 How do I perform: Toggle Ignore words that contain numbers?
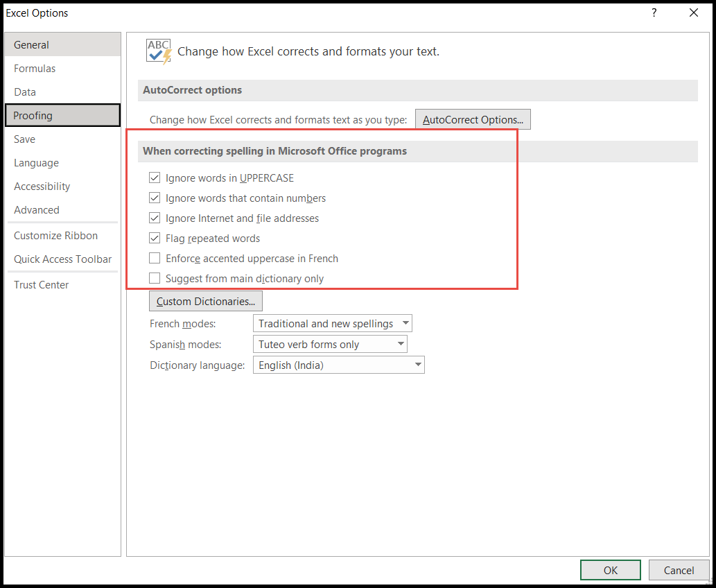(x=155, y=198)
